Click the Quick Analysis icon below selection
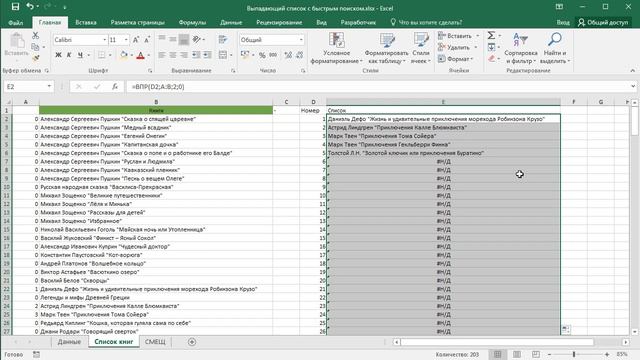 point(566,329)
